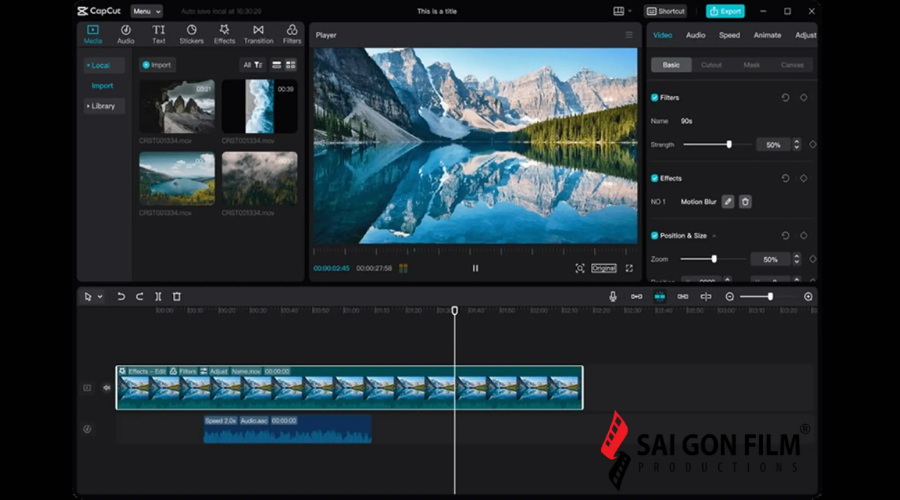Screen dimensions: 900x500
Task: Toggle the Position & Size checkbox
Action: (655, 236)
